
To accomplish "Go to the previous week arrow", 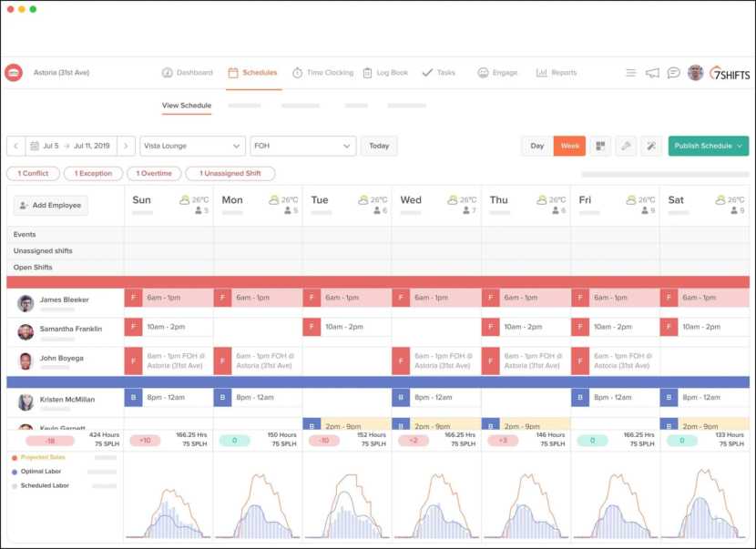I will pyautogui.click(x=15, y=146).
